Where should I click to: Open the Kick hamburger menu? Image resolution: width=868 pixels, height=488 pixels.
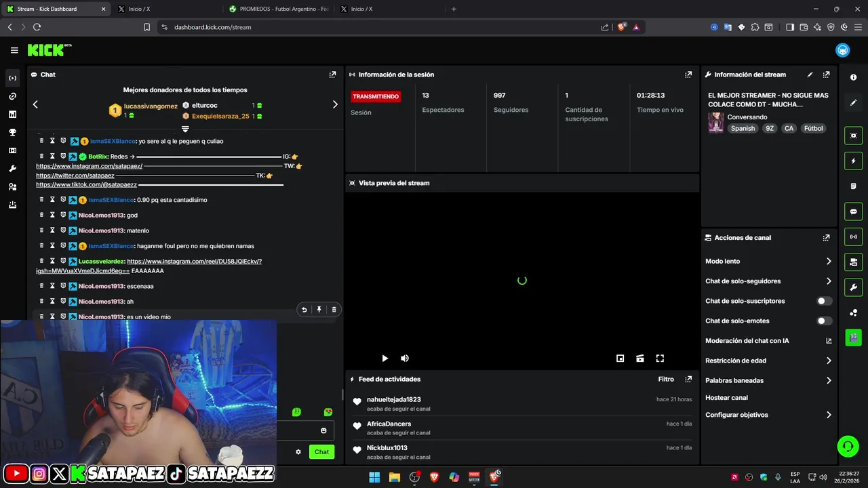click(x=14, y=50)
